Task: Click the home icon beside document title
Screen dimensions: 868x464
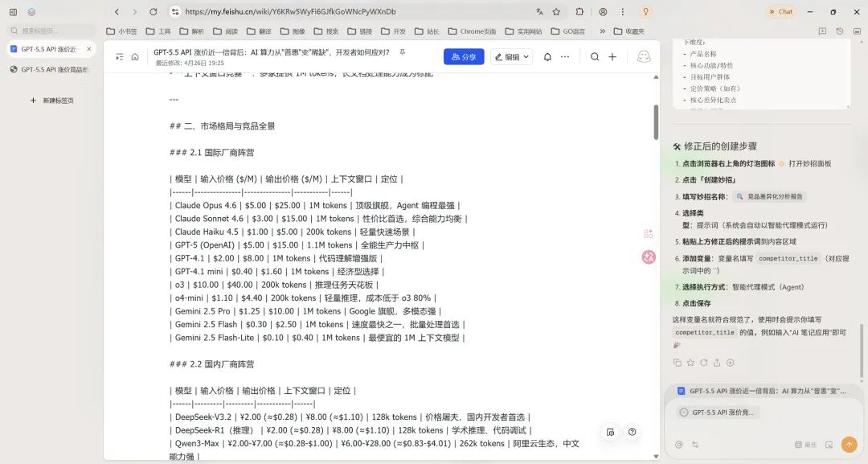Action: 133,56
